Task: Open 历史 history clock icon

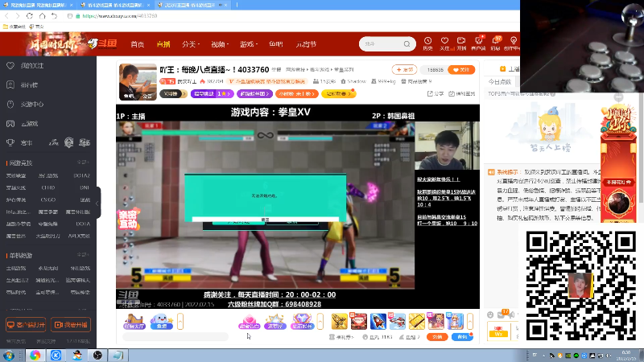Action: [x=427, y=43]
